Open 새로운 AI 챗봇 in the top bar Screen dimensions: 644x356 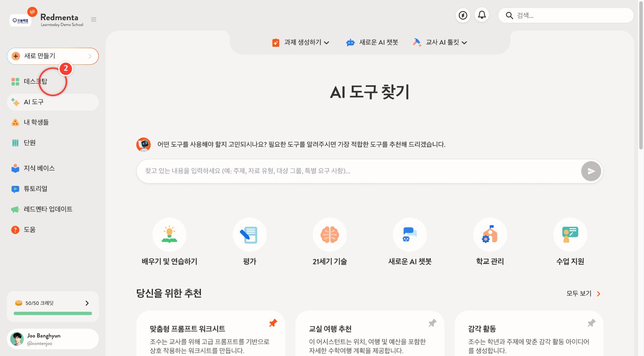pos(372,43)
